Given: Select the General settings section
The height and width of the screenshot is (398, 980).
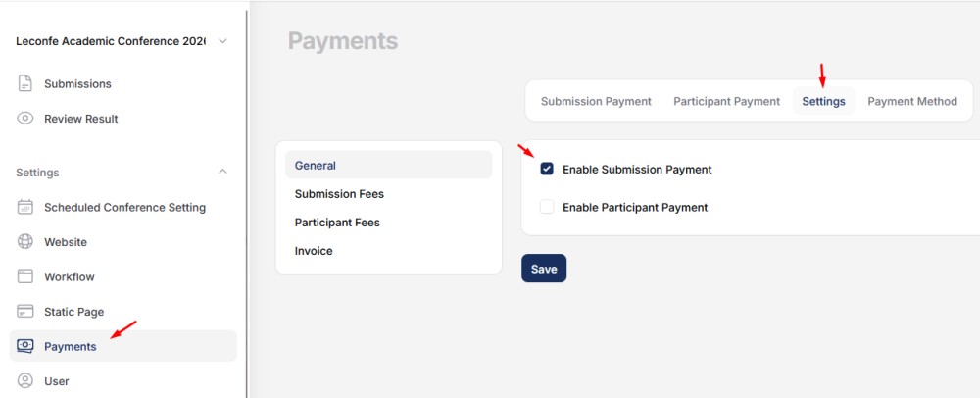Looking at the screenshot, I should click(316, 166).
